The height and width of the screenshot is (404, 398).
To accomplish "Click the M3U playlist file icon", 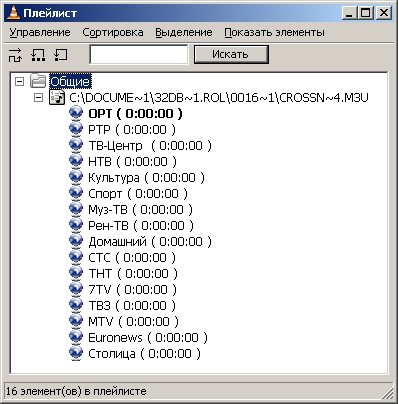I will 57,97.
